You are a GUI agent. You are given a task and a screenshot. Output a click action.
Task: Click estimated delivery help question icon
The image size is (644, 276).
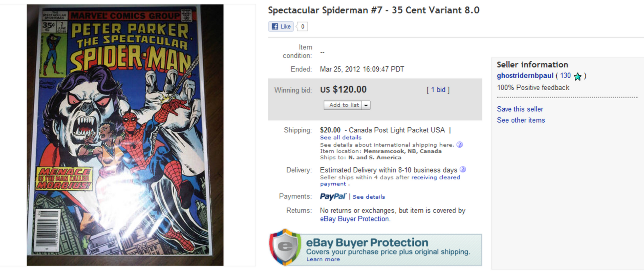463,169
